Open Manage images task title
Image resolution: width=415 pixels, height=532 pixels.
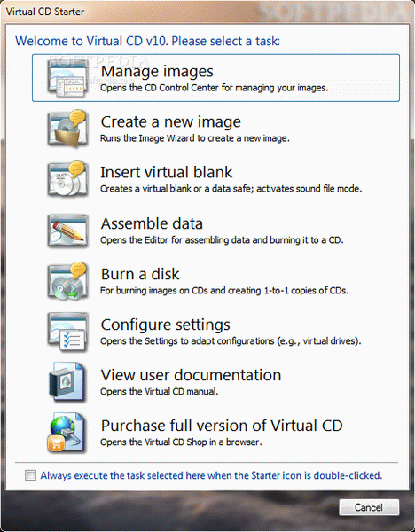click(x=157, y=71)
